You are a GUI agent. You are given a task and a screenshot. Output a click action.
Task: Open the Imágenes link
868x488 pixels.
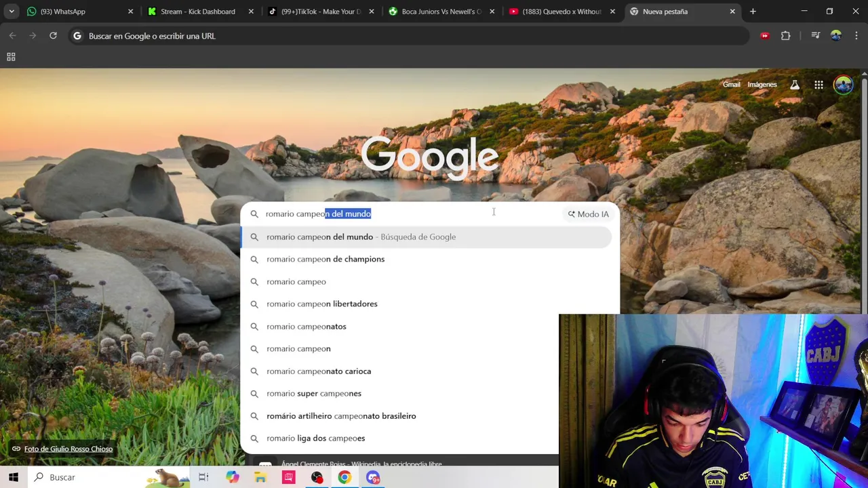762,85
